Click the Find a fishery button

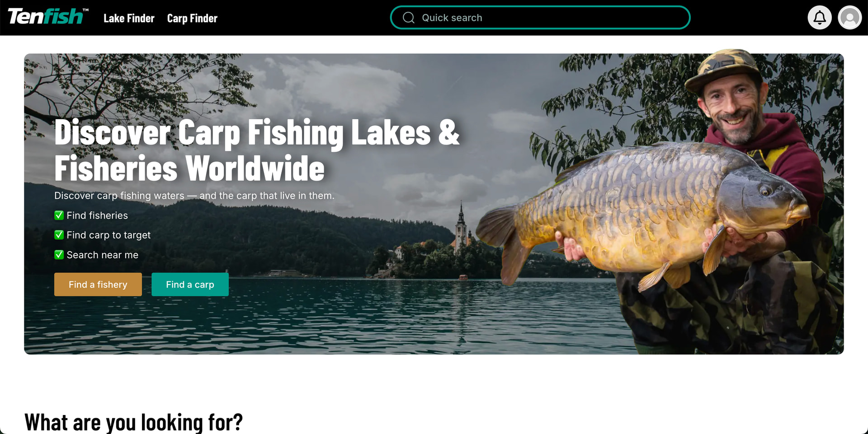pyautogui.click(x=98, y=285)
